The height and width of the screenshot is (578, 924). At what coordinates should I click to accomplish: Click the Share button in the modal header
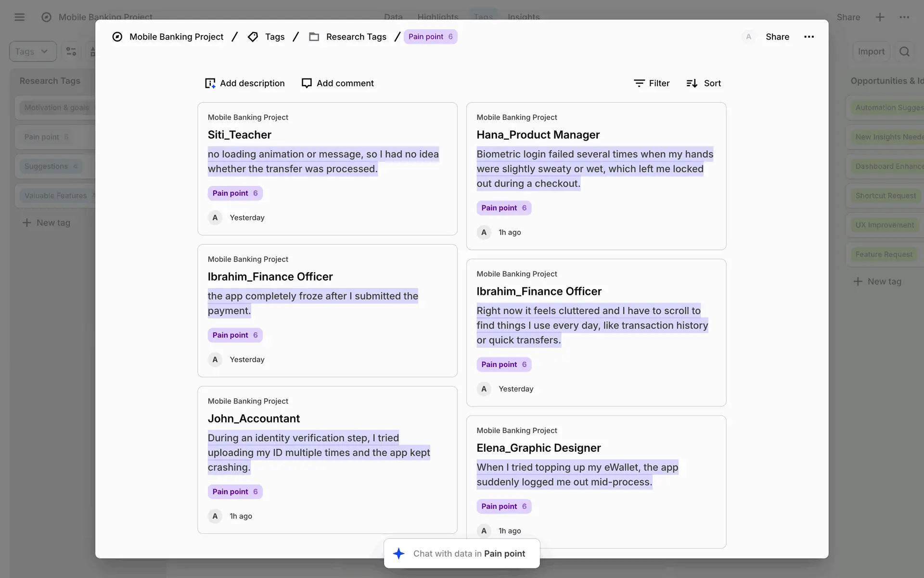[777, 37]
